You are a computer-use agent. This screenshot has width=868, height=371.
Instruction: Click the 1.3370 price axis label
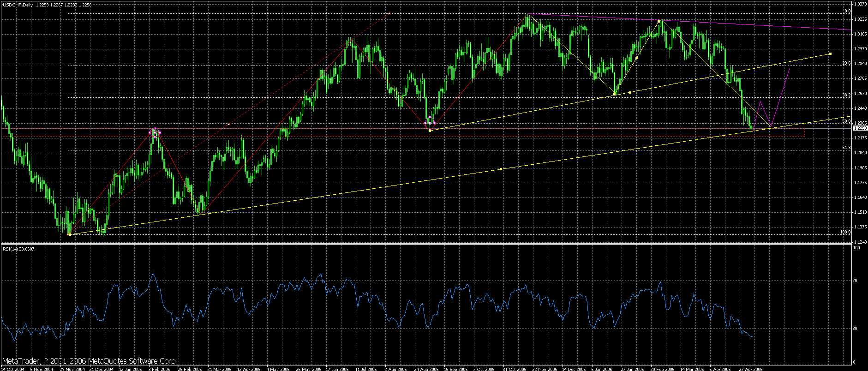[860, 4]
